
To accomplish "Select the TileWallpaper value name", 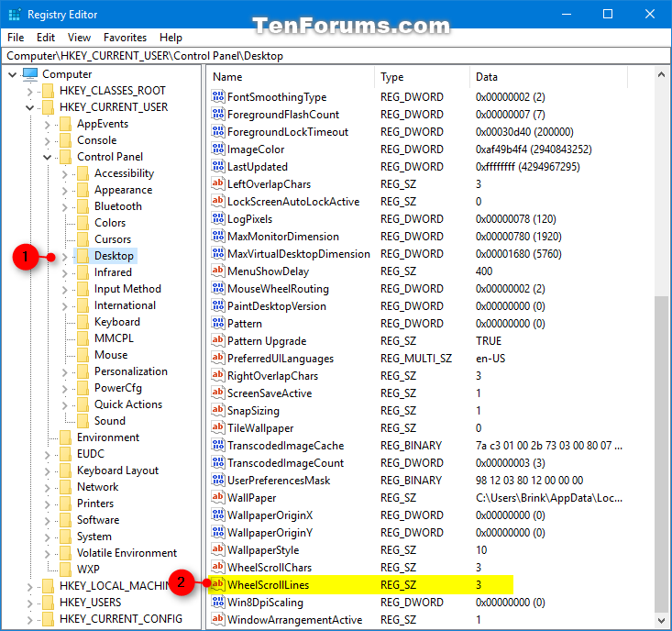I will click(x=260, y=428).
